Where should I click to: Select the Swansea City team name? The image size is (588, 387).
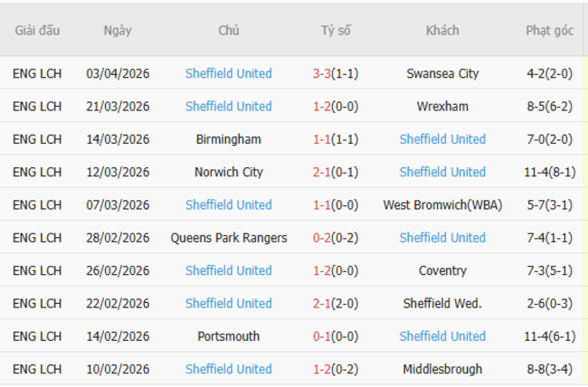(x=442, y=73)
